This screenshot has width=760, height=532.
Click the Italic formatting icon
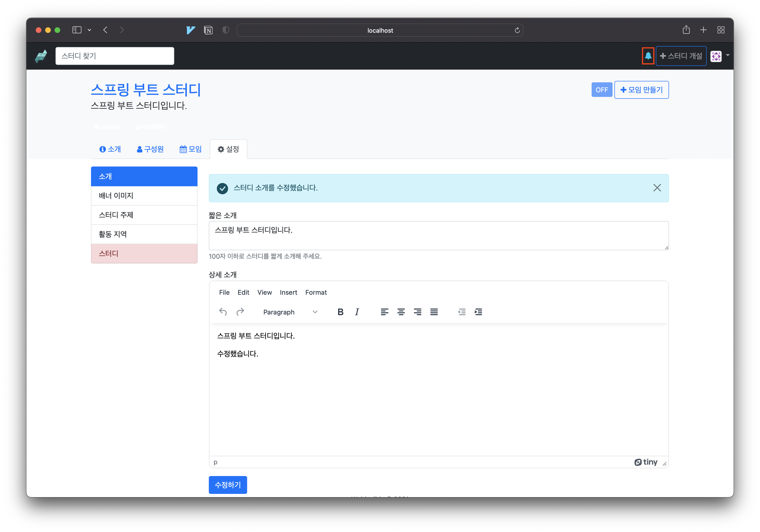tap(357, 312)
